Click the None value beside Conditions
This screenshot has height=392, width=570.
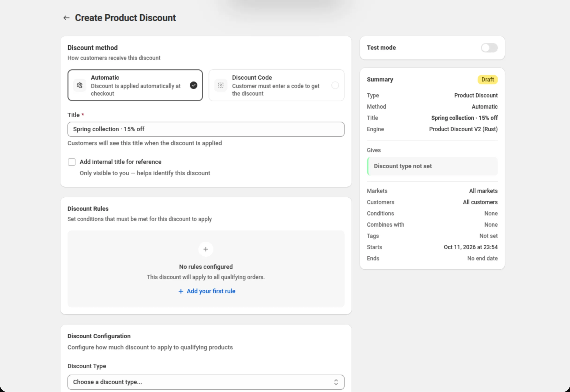click(x=491, y=213)
